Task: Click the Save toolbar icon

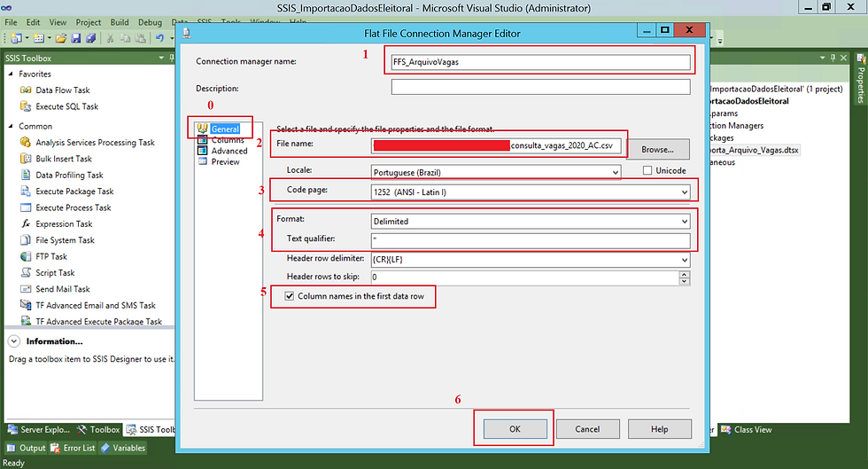Action: coord(76,38)
